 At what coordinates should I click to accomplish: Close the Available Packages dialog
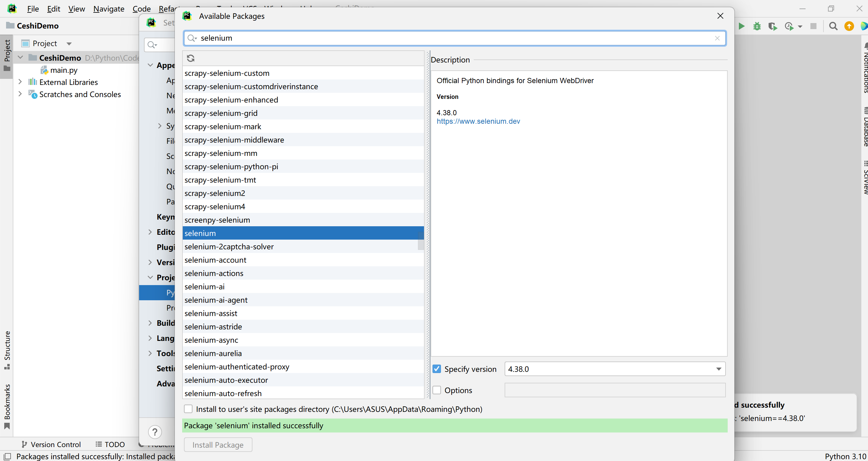pos(720,16)
